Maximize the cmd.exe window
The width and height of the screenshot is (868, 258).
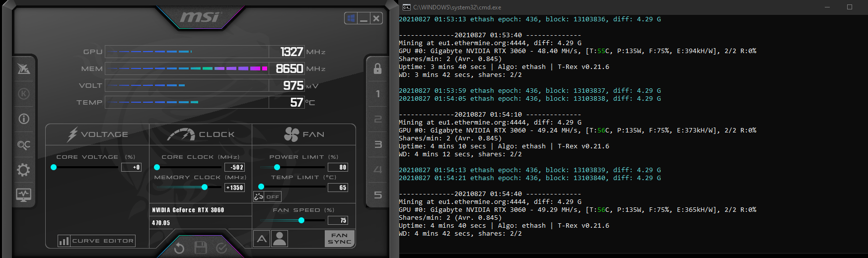click(850, 7)
